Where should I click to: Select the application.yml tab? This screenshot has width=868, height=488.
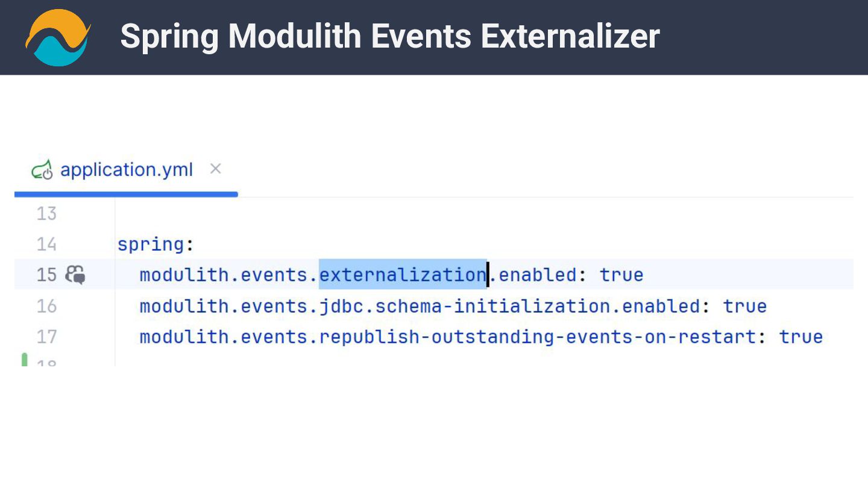tap(126, 170)
